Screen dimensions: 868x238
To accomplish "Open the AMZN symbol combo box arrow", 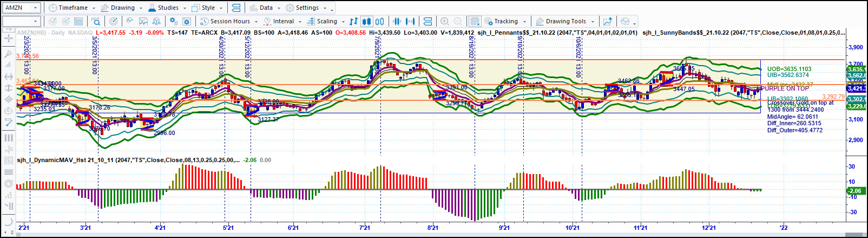I will [x=36, y=8].
